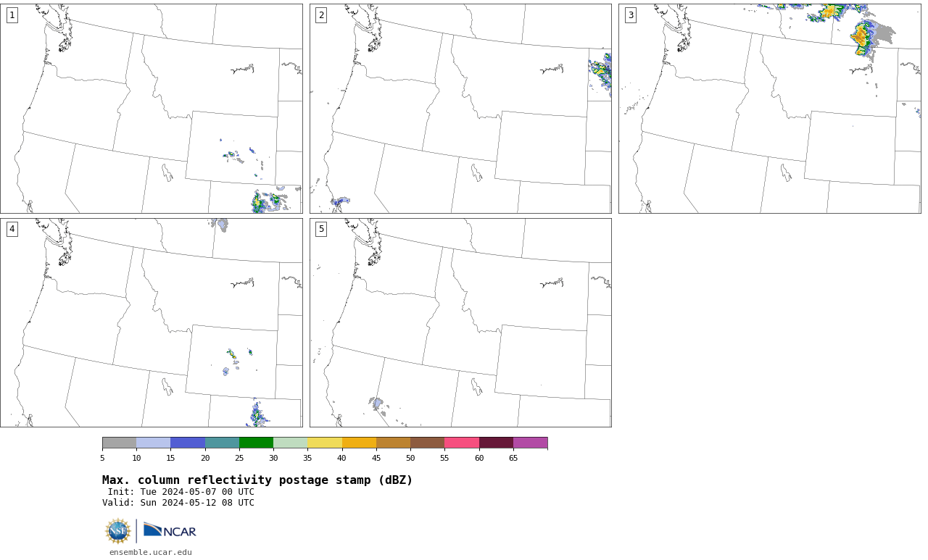
Task: Click the orange 40-45 dBZ swatch
Action: [359, 443]
